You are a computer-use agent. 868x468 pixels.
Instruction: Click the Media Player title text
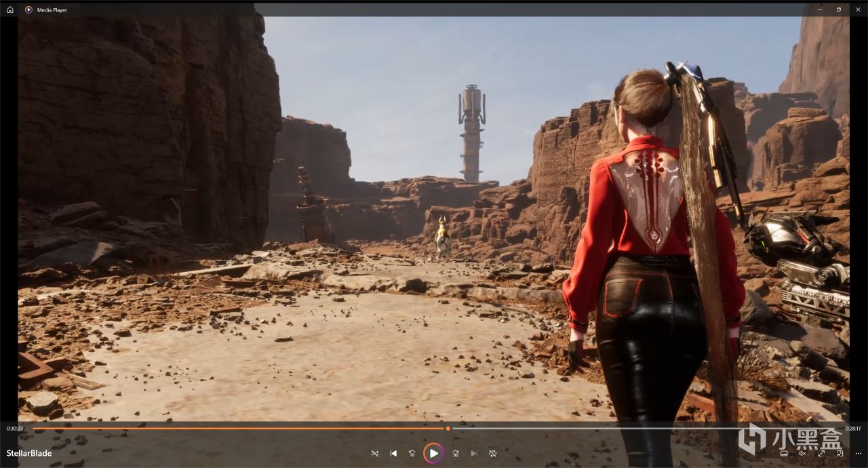click(x=52, y=10)
